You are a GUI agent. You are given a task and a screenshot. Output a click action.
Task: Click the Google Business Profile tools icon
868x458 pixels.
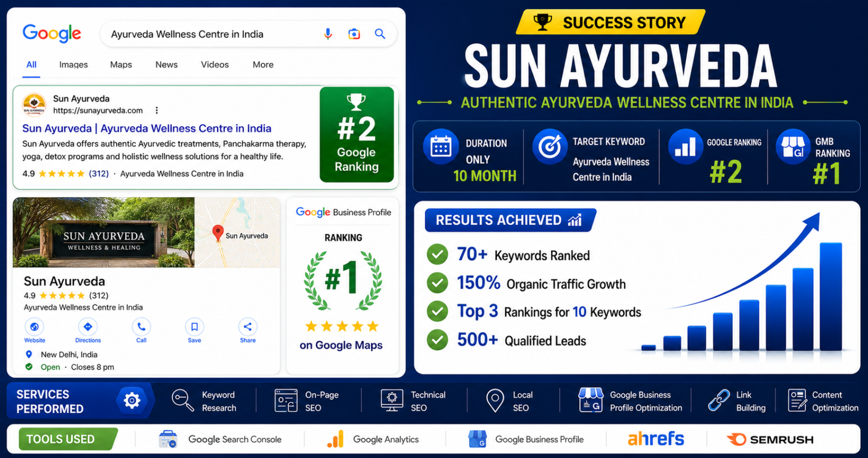click(478, 439)
